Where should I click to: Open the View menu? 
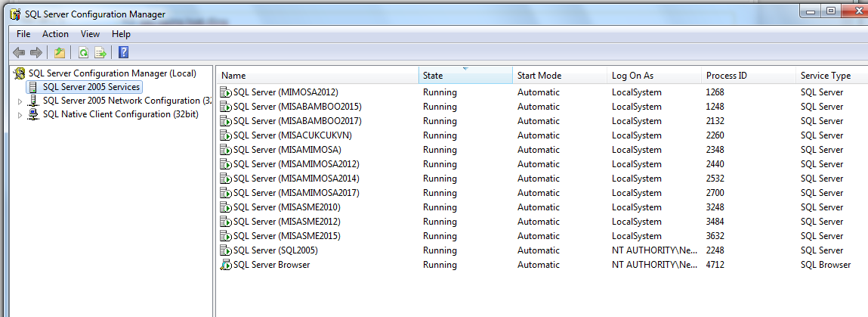pyautogui.click(x=90, y=34)
